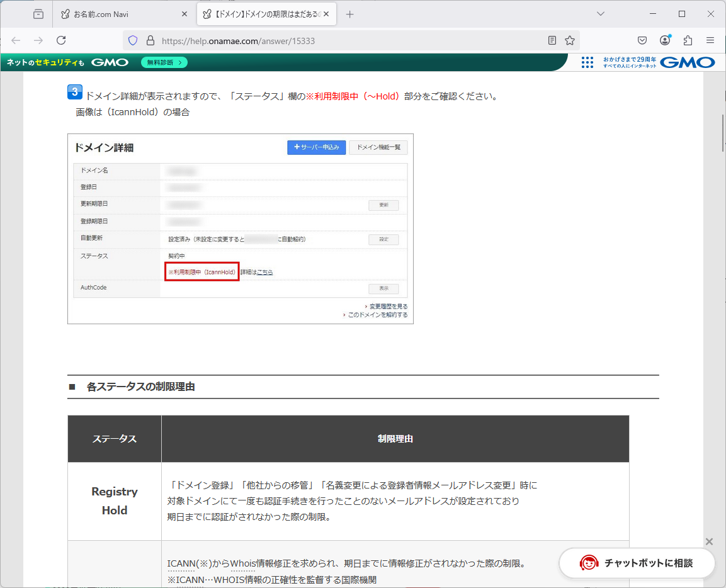Expand the list all tabs dropdown
726x588 pixels.
pos(601,14)
